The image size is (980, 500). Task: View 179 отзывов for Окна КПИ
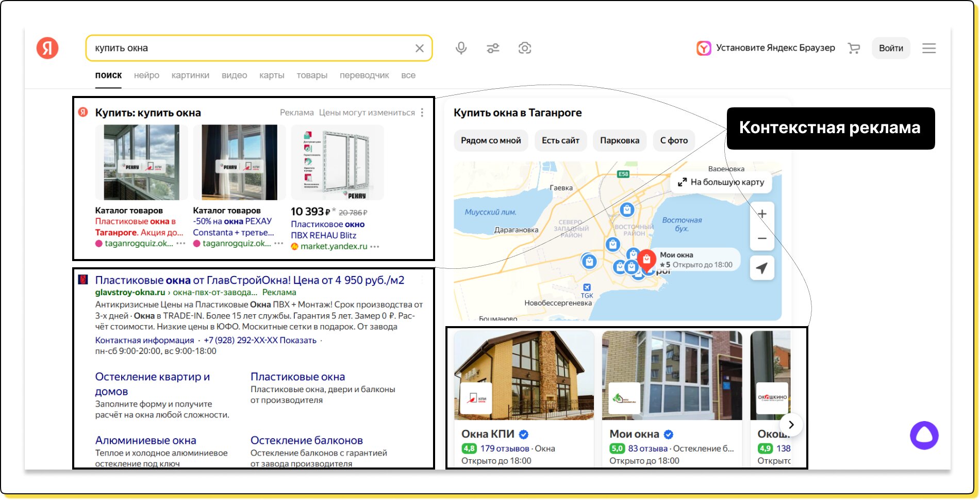point(505,449)
